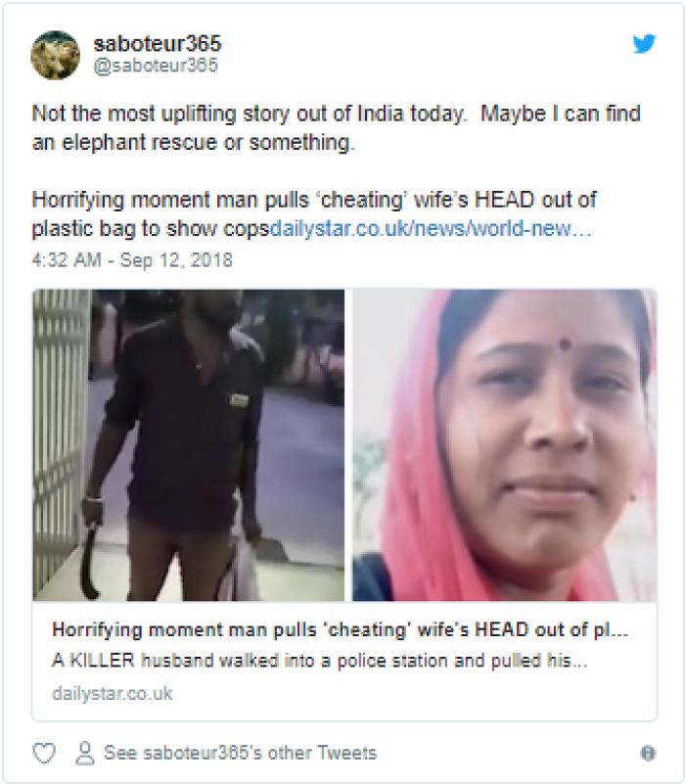Click the word 'India' in the tweet

[380, 114]
